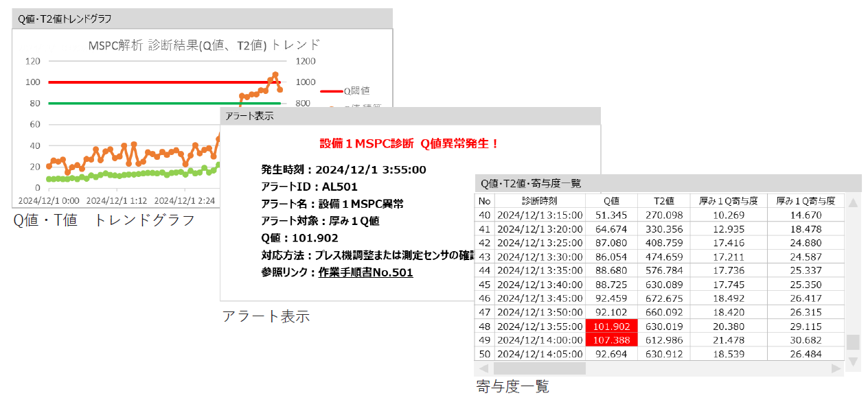Click the vertical scrollbar thumb in the table
Image resolution: width=868 pixels, height=402 pixels.
[853, 342]
